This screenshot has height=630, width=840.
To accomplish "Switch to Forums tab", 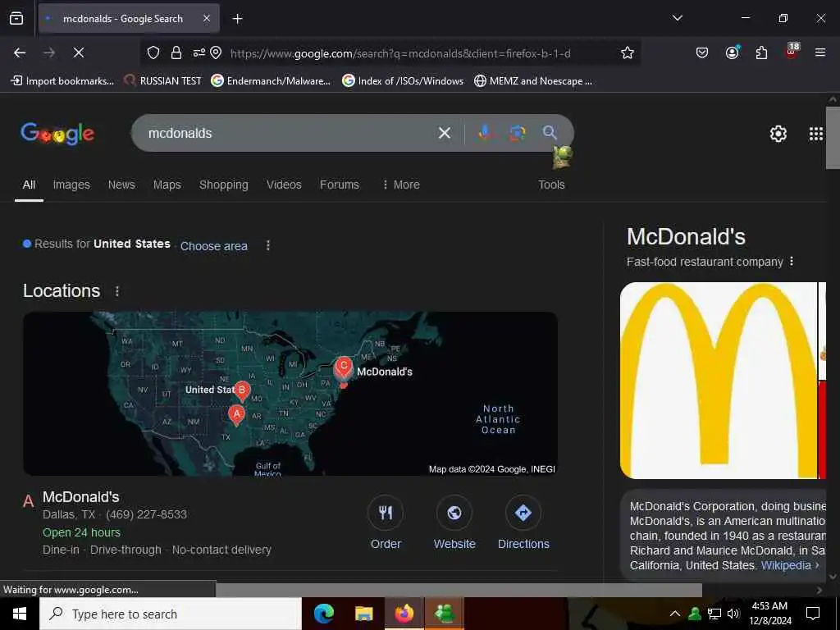I will [x=339, y=185].
